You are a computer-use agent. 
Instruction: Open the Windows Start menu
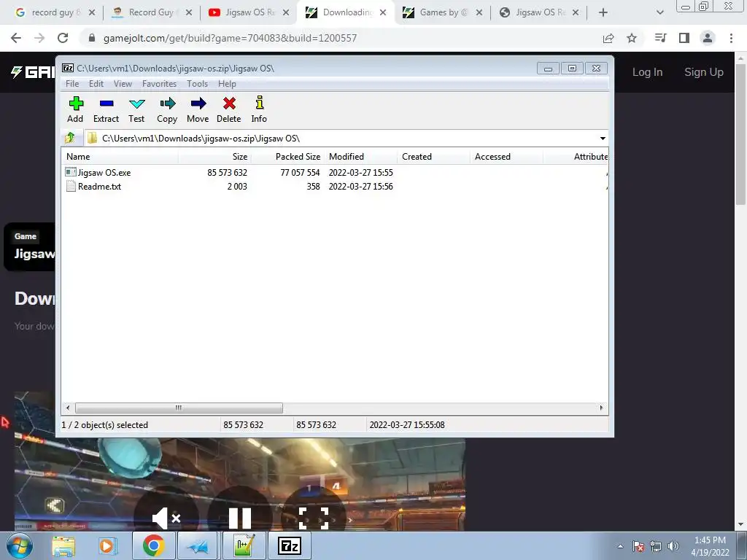click(x=19, y=545)
